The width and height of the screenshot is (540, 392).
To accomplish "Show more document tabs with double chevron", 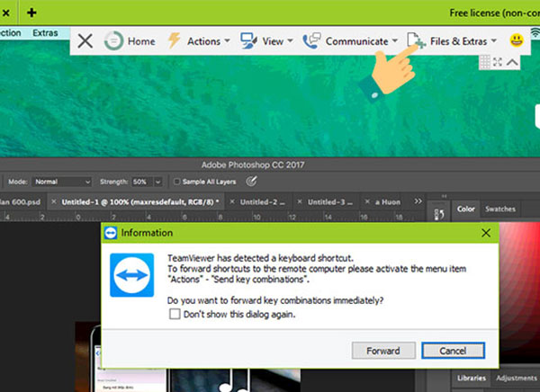I will 418,201.
